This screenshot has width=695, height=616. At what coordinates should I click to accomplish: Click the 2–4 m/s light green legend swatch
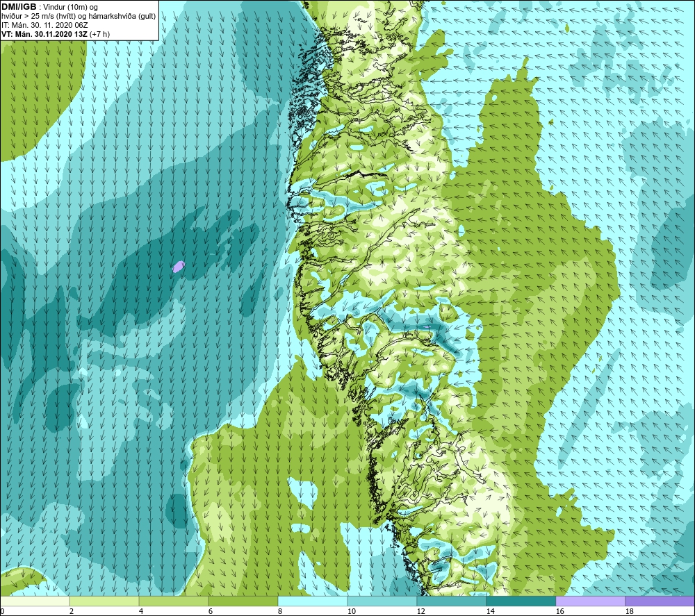click(x=104, y=601)
